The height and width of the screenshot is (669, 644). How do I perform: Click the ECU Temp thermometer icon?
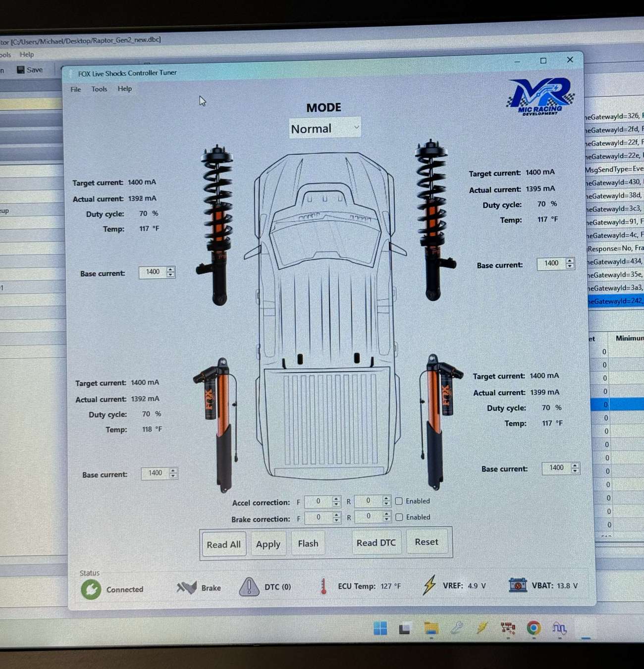click(323, 586)
